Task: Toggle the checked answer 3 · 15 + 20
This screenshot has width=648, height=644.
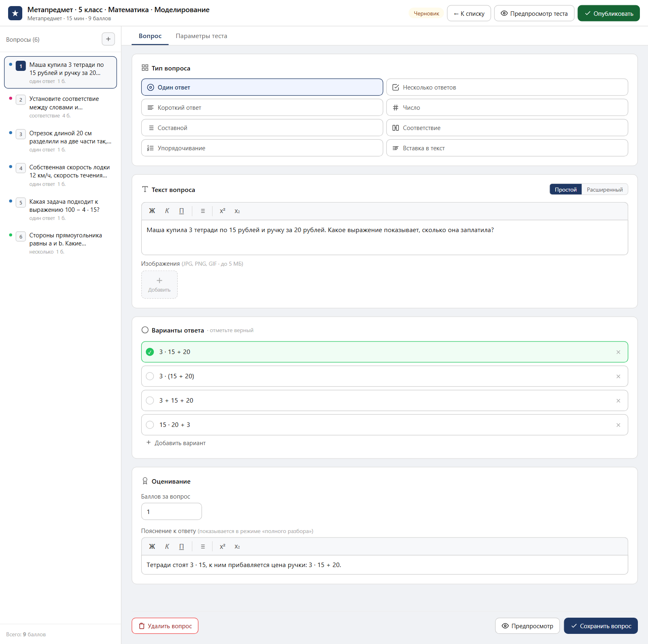Action: click(150, 352)
